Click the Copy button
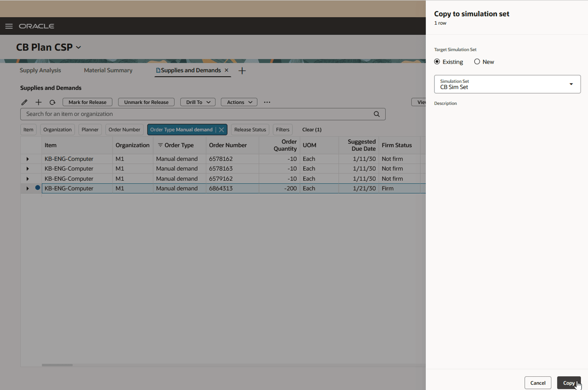 (569, 383)
